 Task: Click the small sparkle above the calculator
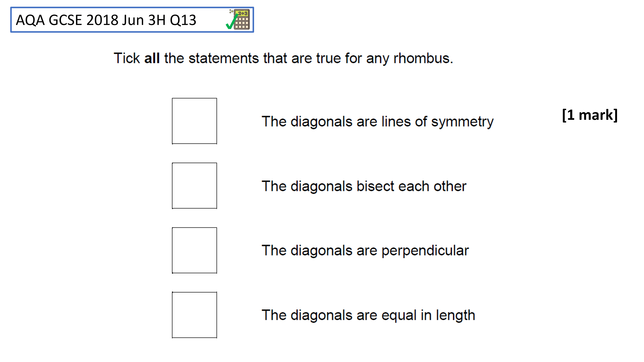[x=231, y=11]
